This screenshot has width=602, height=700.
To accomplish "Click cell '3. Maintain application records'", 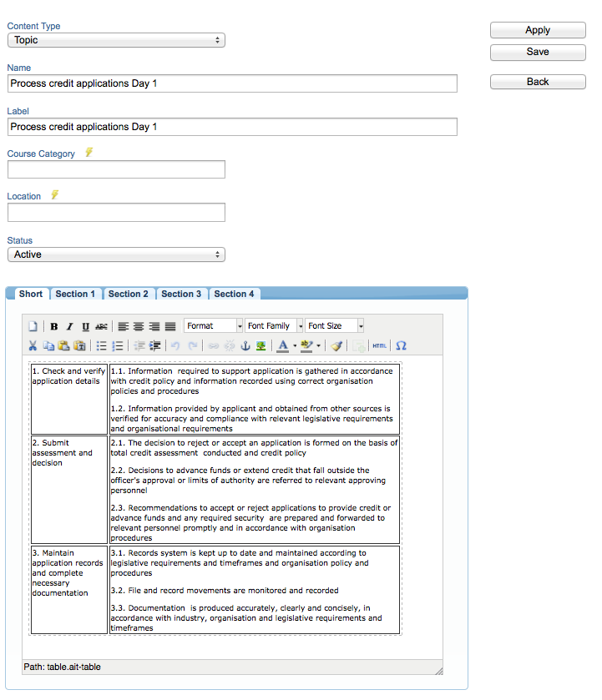I will coord(68,590).
